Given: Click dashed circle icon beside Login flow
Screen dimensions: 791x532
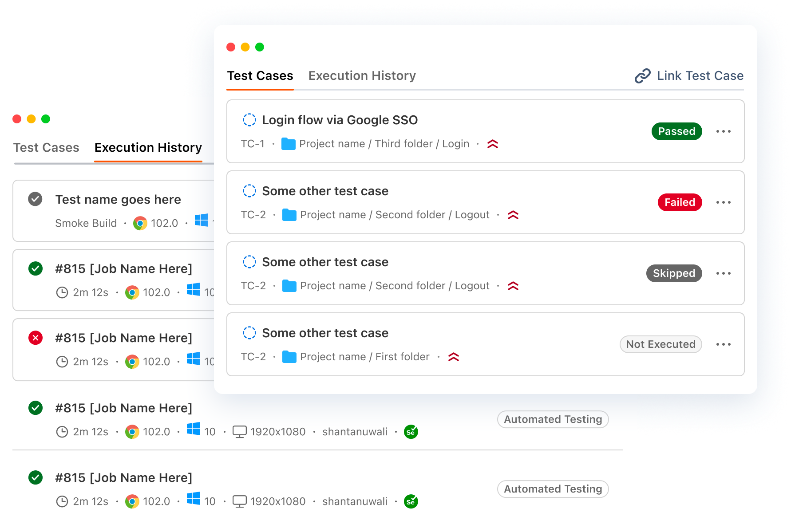Looking at the screenshot, I should pos(249,120).
